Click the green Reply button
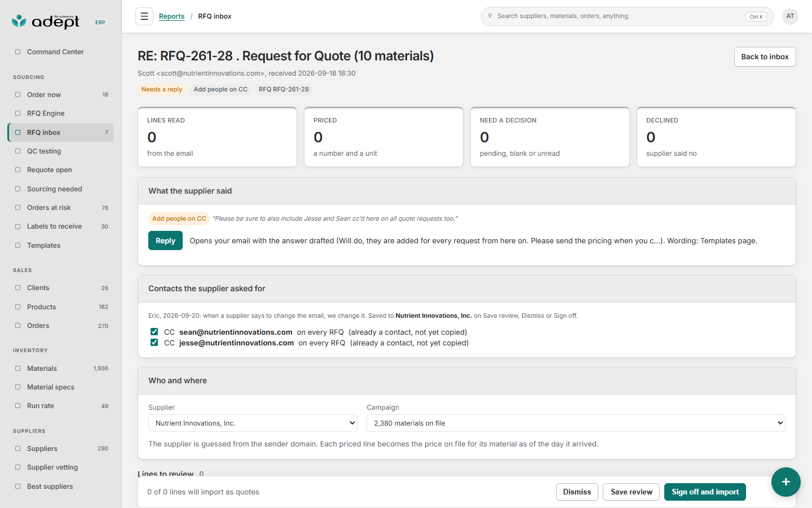The image size is (812, 508). (x=165, y=240)
